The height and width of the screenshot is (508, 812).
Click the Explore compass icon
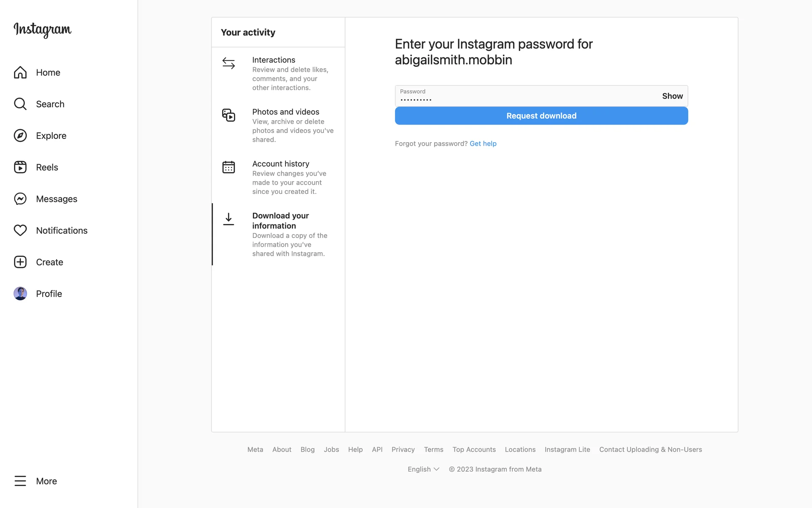[20, 135]
